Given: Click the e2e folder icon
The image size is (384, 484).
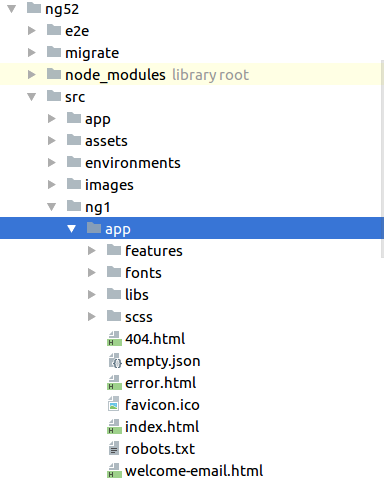Looking at the screenshot, I should pyautogui.click(x=54, y=30).
